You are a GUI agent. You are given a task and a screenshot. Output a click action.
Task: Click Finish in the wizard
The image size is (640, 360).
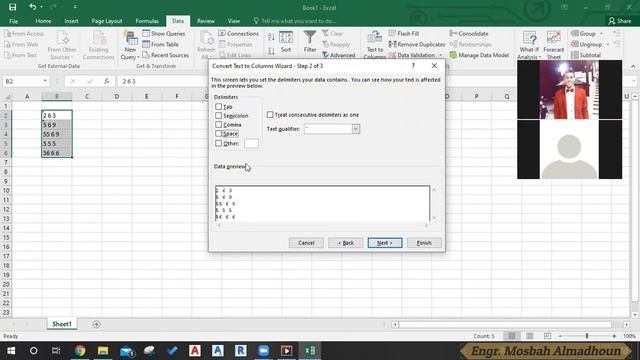[x=424, y=243]
